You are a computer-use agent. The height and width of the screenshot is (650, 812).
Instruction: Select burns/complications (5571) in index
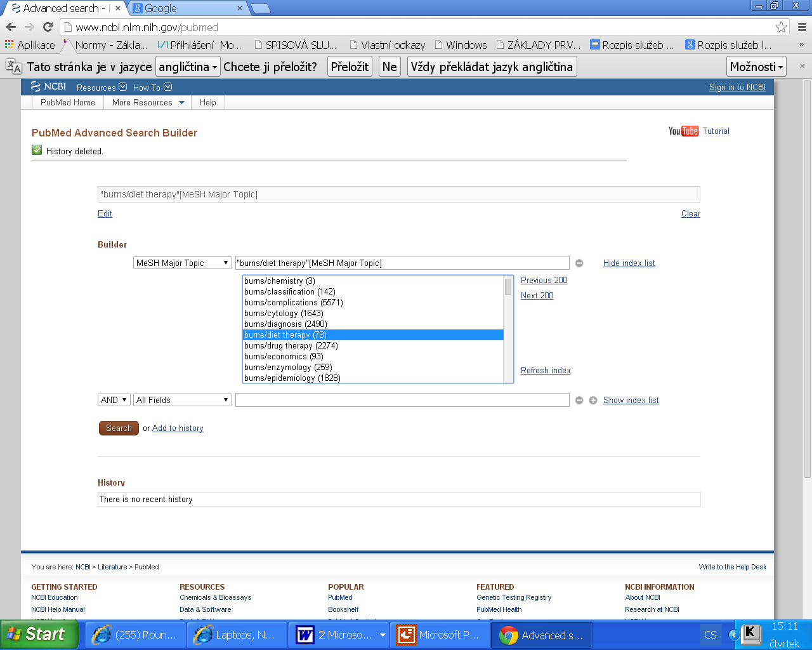coord(374,303)
